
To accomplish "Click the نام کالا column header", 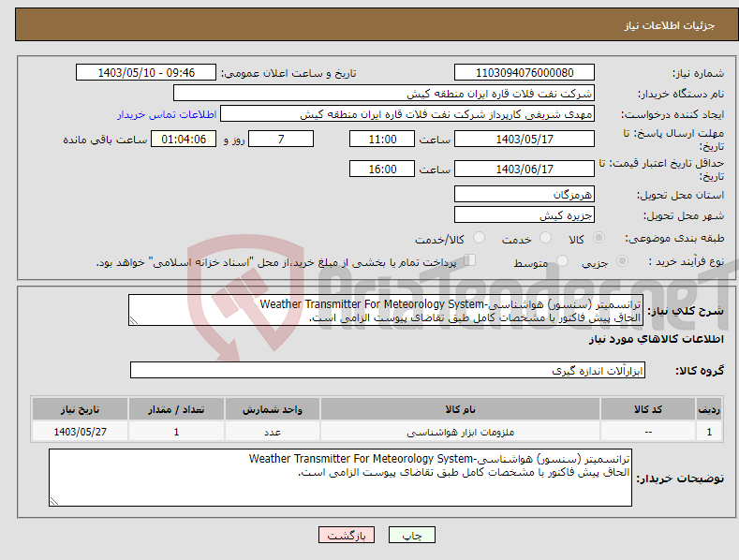I will click(x=460, y=409).
